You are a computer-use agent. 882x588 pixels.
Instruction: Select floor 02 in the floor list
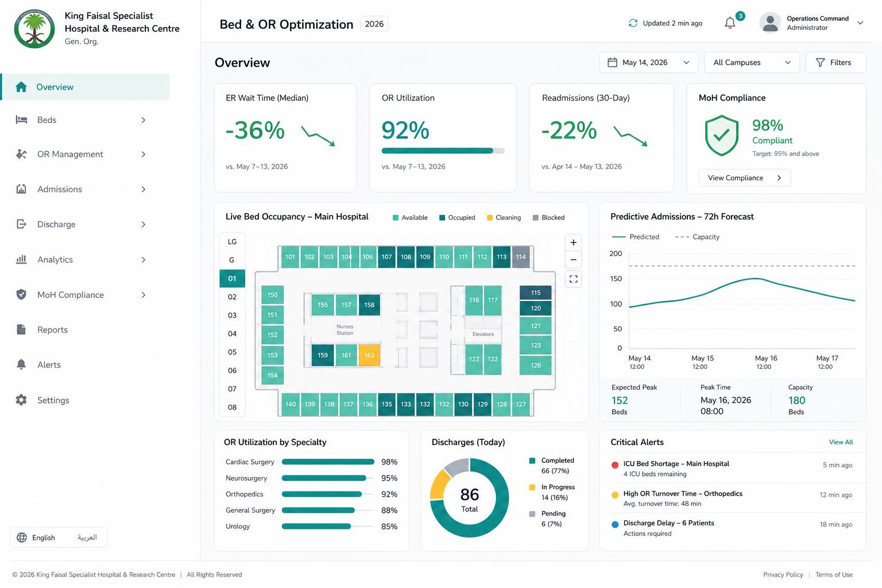click(x=232, y=297)
